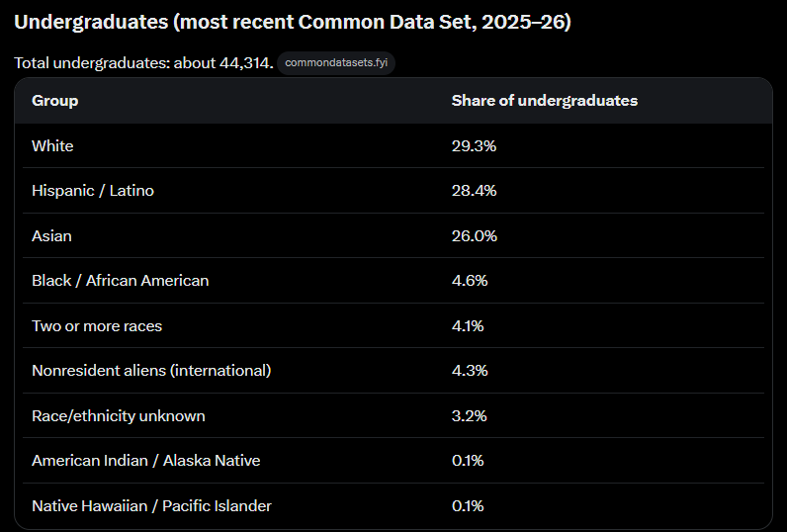Select Native Hawaiian / Pacific Islander row
787x532 pixels.
pos(393,505)
